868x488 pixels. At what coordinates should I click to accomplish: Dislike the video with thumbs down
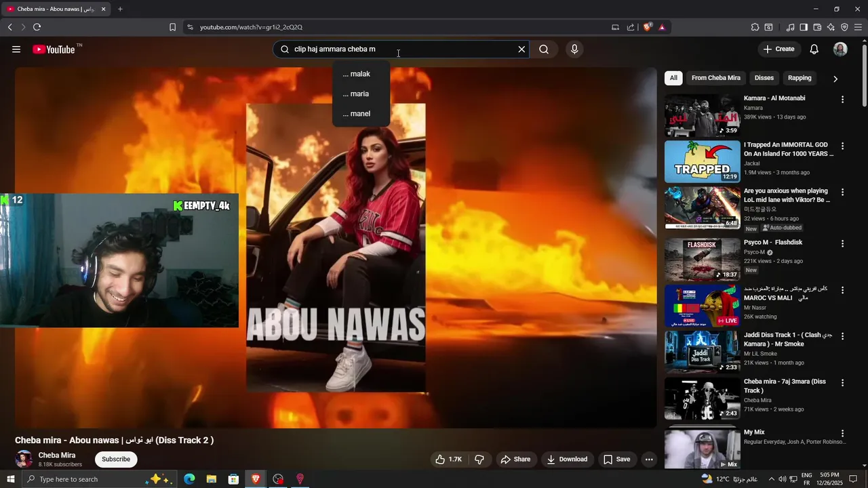click(479, 460)
